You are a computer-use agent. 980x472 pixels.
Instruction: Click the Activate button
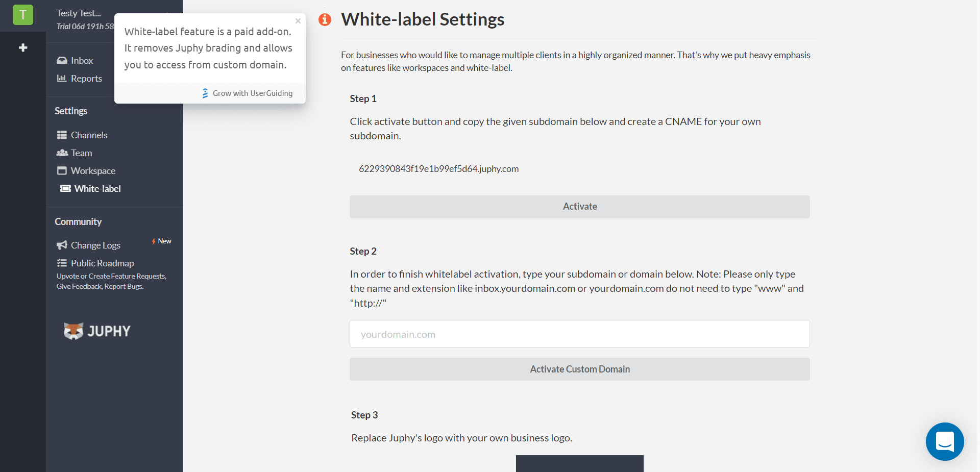pyautogui.click(x=580, y=207)
